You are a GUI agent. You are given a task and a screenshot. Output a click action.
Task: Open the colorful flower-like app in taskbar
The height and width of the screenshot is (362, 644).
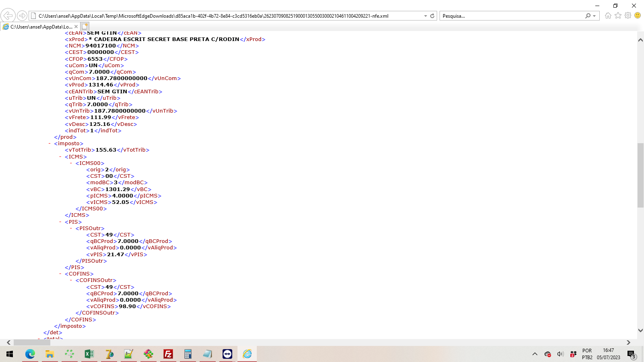[148, 354]
